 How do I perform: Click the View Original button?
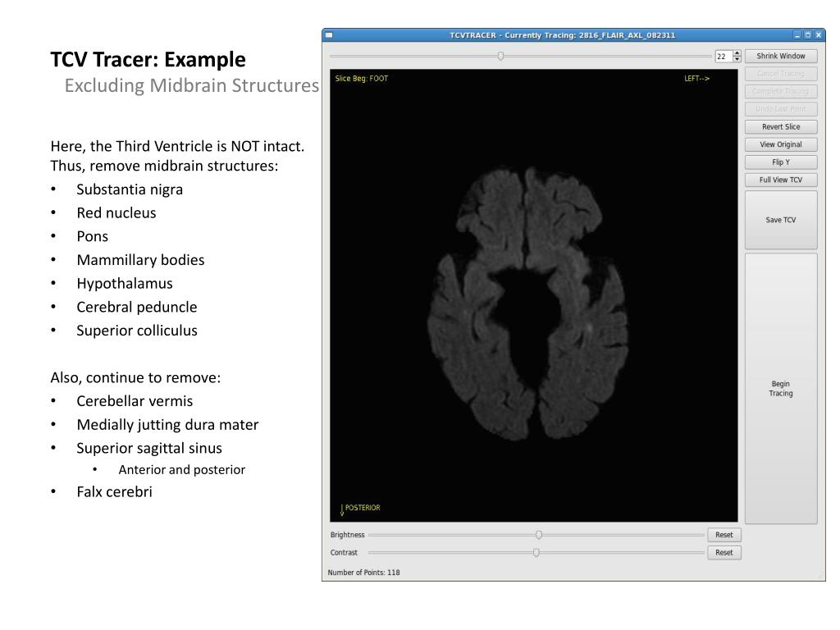(781, 144)
